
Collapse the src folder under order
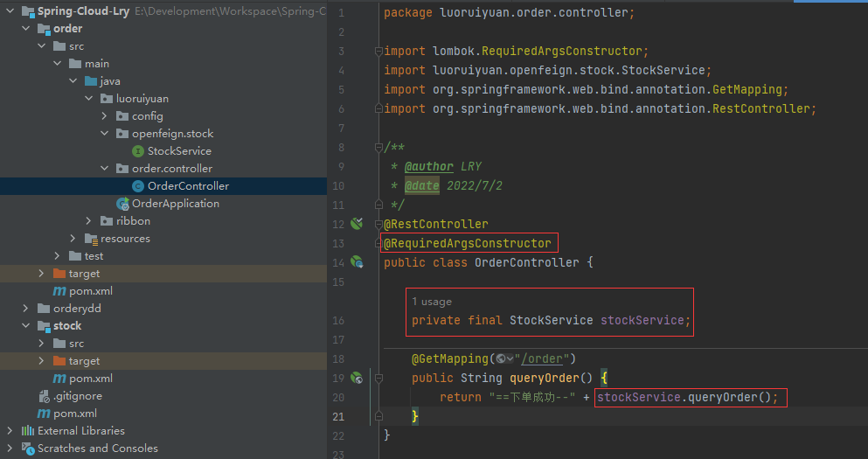(x=41, y=46)
